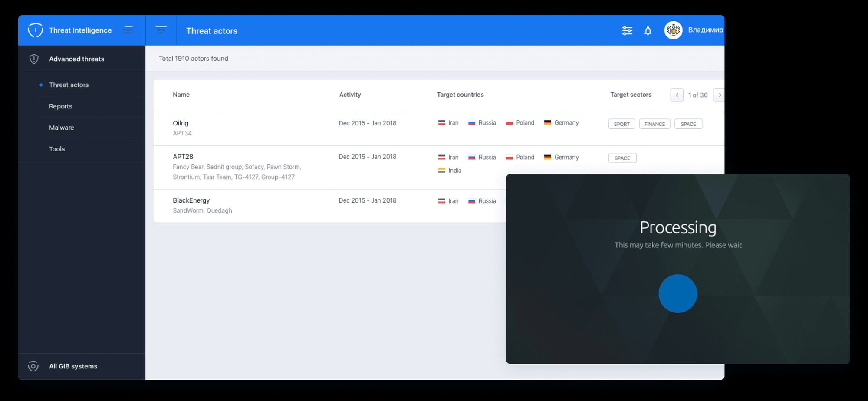Click Oilrig's Dec 2015 - Jan 2018 activity

[x=368, y=123]
